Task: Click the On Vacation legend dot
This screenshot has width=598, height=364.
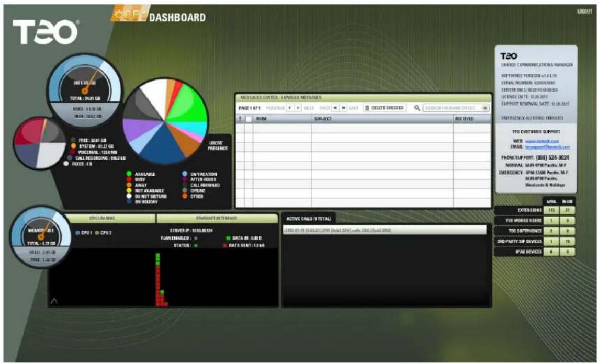Action: pyautogui.click(x=185, y=174)
